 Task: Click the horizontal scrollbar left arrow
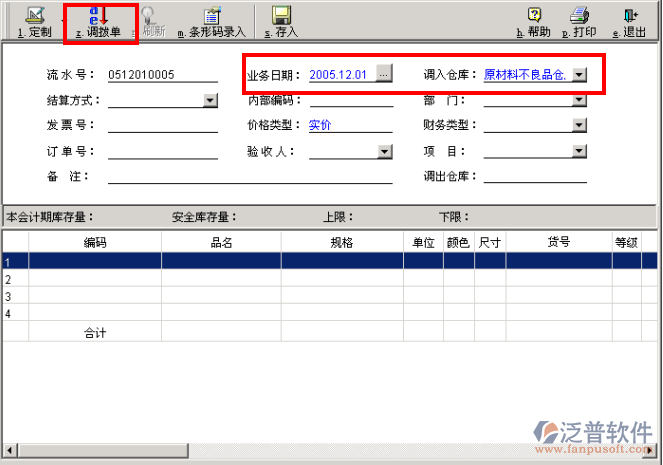tap(10, 450)
